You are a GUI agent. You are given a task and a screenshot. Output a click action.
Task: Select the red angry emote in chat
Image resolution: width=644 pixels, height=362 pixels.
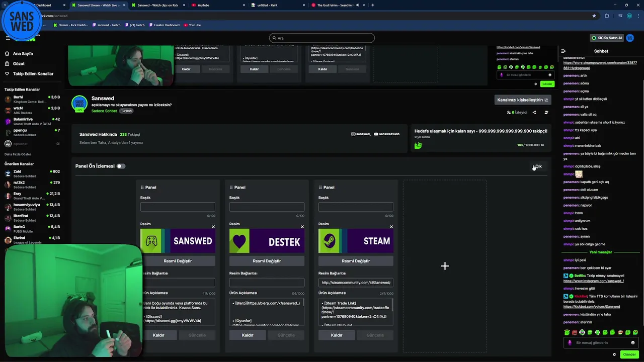[x=575, y=332]
